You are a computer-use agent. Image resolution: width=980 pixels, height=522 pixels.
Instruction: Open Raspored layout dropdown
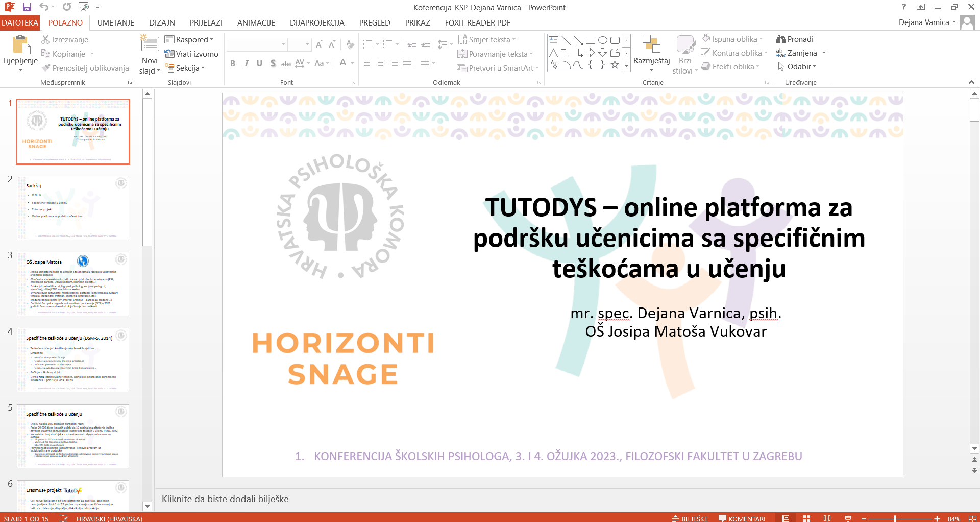(x=189, y=39)
